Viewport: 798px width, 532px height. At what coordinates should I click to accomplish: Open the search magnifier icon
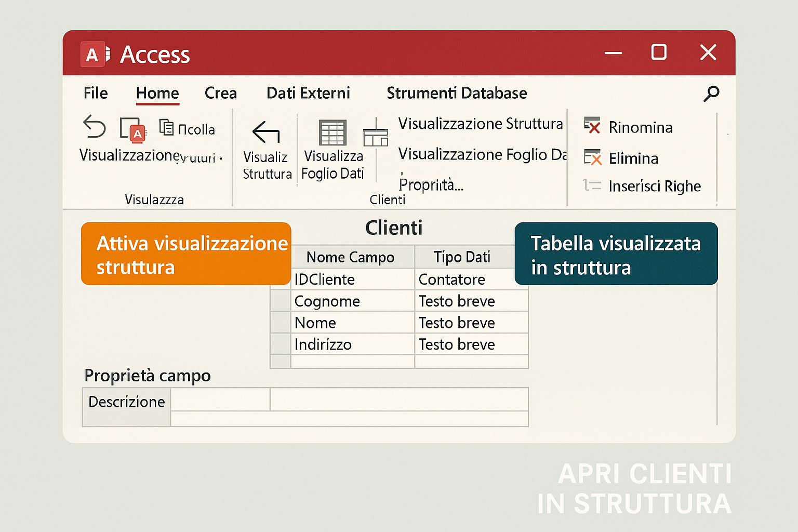(711, 94)
